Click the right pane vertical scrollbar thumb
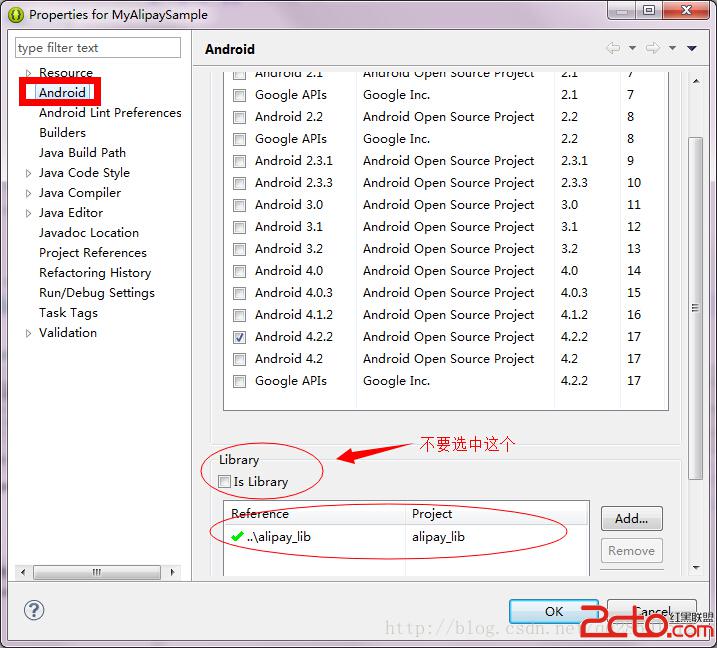717x648 pixels. pos(696,308)
